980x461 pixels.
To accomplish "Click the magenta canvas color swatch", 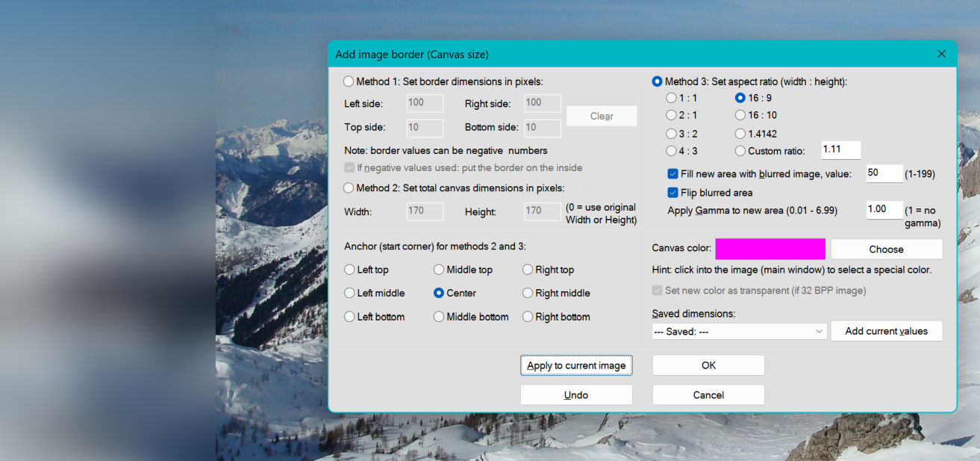I will [770, 249].
